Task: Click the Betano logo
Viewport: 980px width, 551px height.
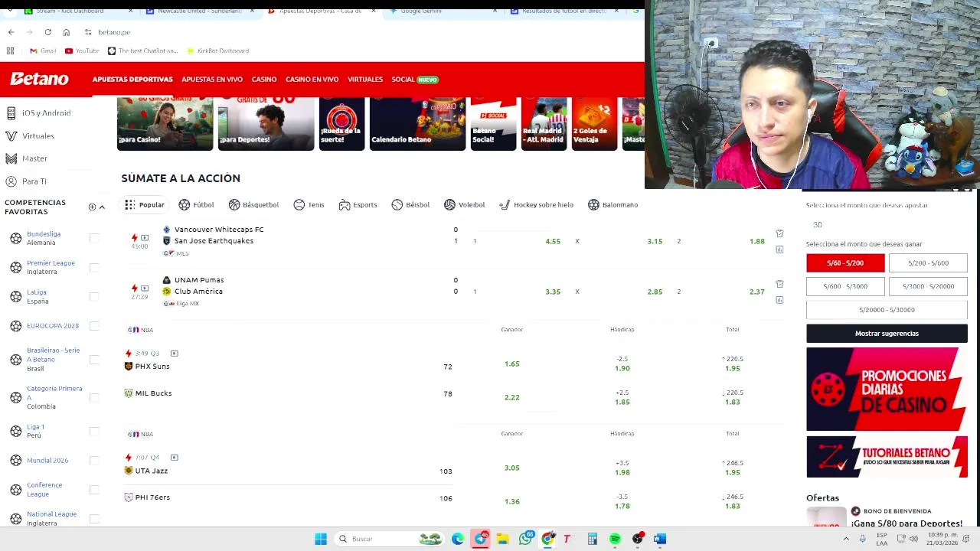Action: click(x=39, y=79)
